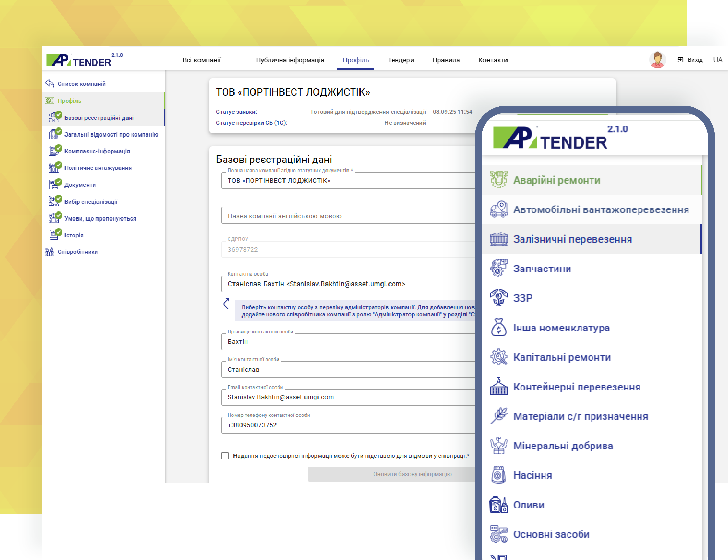Click the Історія sidebar icon
The width and height of the screenshot is (728, 560).
click(54, 235)
